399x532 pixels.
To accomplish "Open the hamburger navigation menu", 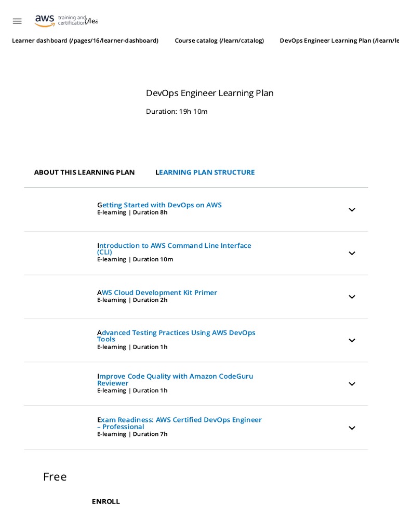I will point(17,21).
